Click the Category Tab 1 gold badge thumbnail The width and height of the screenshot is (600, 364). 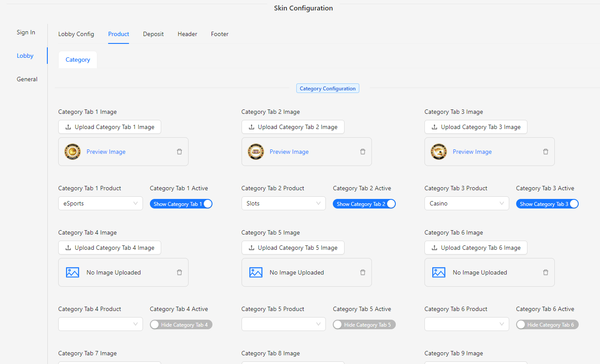73,152
